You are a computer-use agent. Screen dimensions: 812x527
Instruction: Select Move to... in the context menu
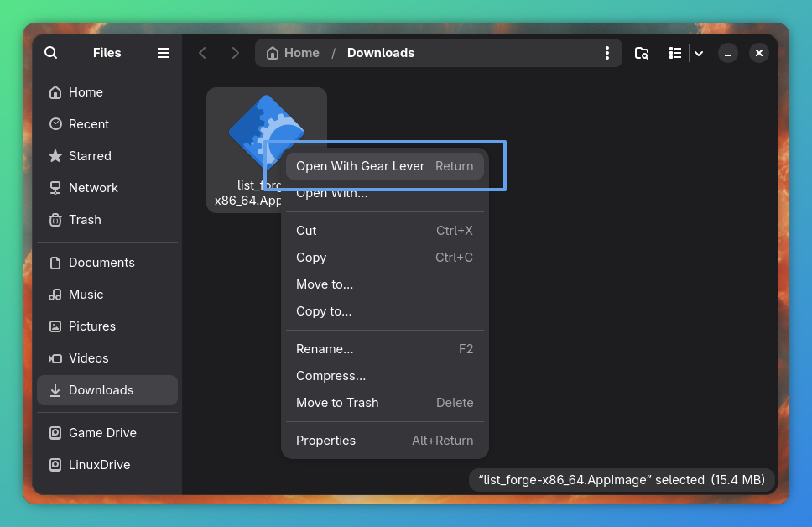[385, 284]
